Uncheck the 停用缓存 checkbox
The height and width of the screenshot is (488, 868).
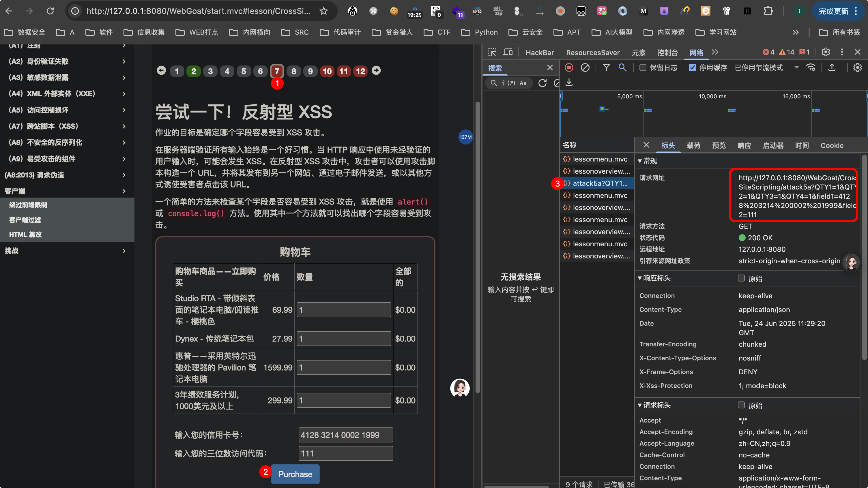(692, 68)
